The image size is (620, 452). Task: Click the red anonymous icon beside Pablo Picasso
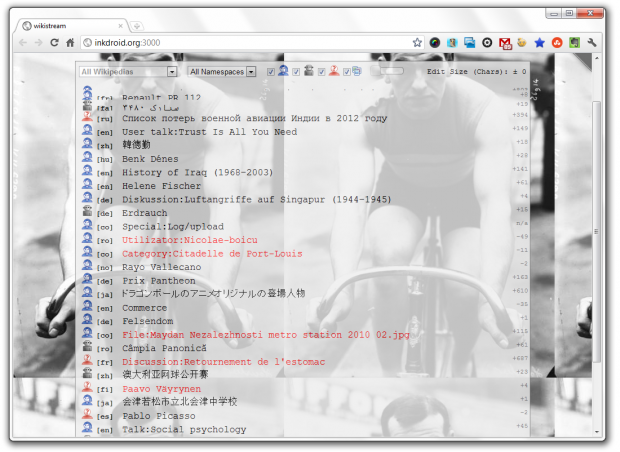click(87, 414)
